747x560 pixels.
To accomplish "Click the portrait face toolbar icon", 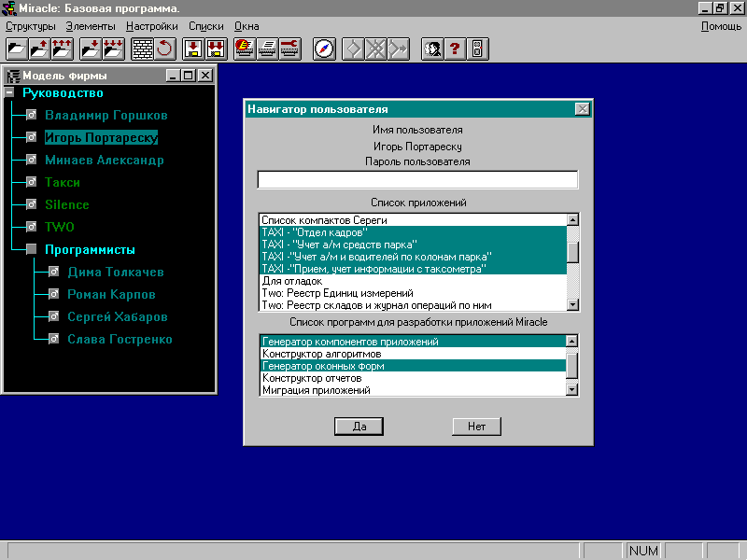I will coord(432,49).
